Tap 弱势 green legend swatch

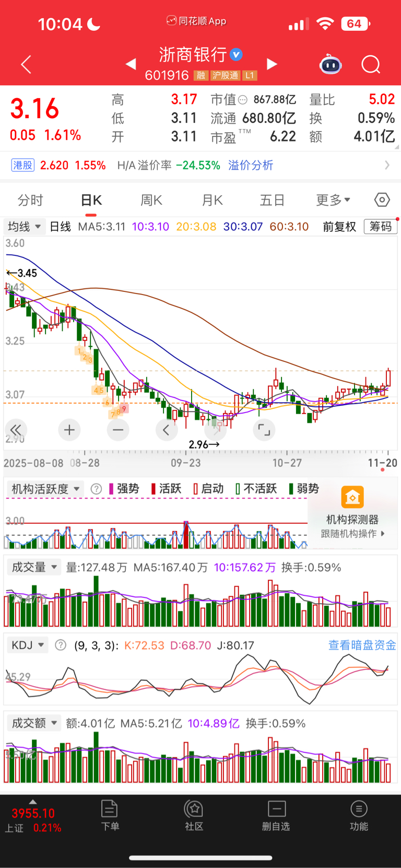[x=291, y=489]
